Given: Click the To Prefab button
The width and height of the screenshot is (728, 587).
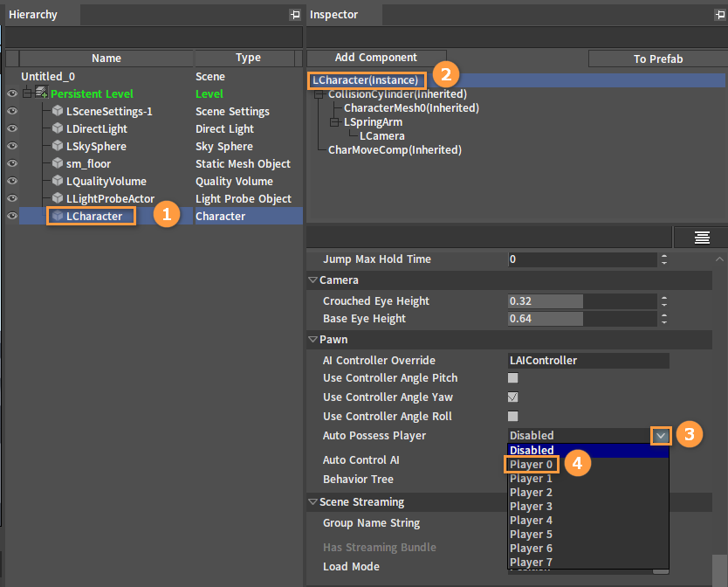Looking at the screenshot, I should coord(657,59).
